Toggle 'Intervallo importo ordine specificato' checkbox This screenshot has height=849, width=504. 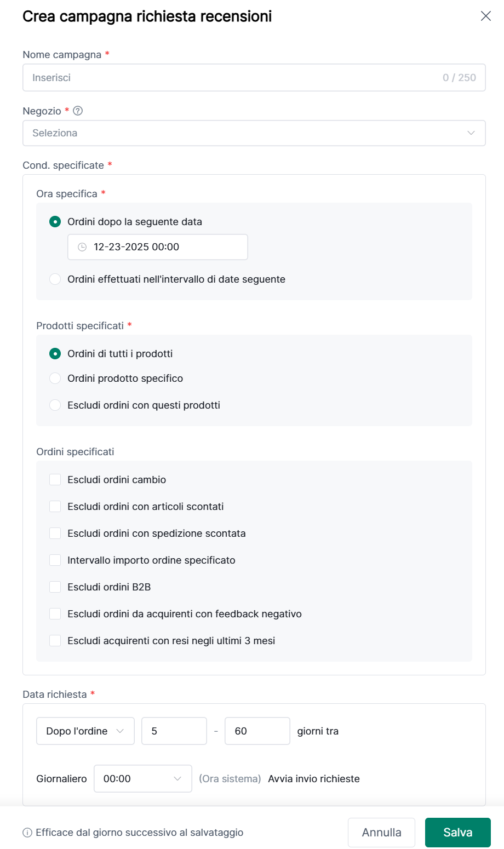(x=55, y=560)
